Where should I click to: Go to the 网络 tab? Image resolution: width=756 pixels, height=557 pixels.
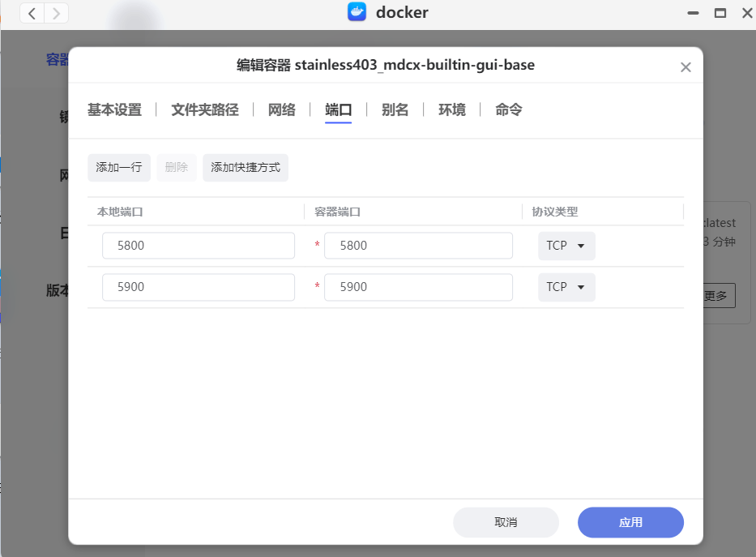(281, 110)
